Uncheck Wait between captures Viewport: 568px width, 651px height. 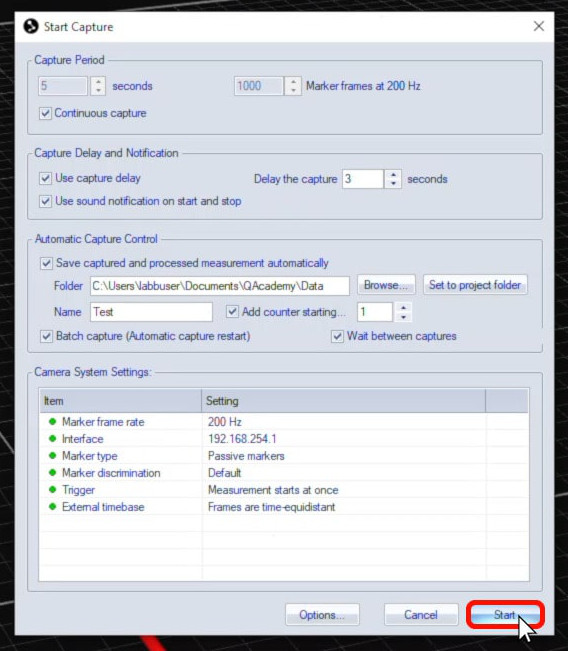coord(337,336)
